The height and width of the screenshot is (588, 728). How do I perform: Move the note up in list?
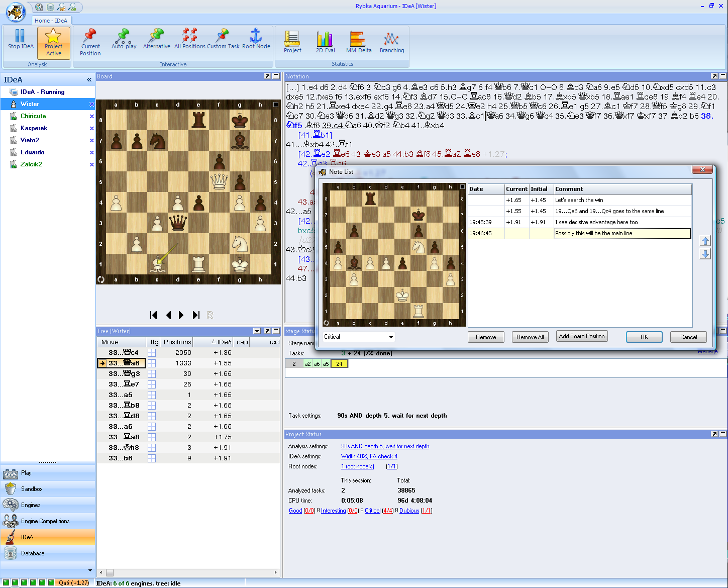(x=705, y=241)
